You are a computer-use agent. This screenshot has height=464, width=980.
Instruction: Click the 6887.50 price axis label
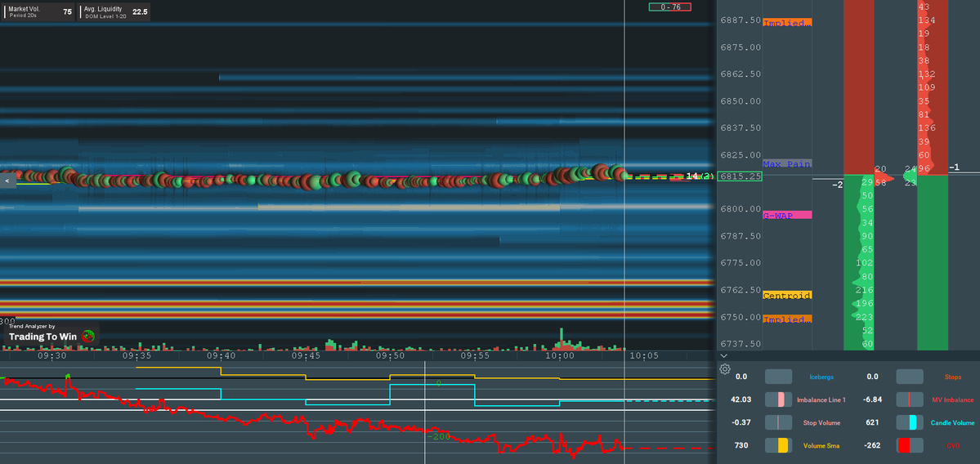pos(741,20)
